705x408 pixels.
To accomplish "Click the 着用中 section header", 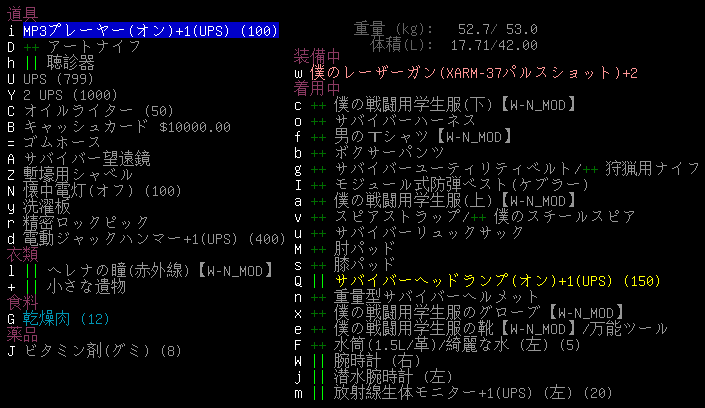I will pyautogui.click(x=317, y=88).
